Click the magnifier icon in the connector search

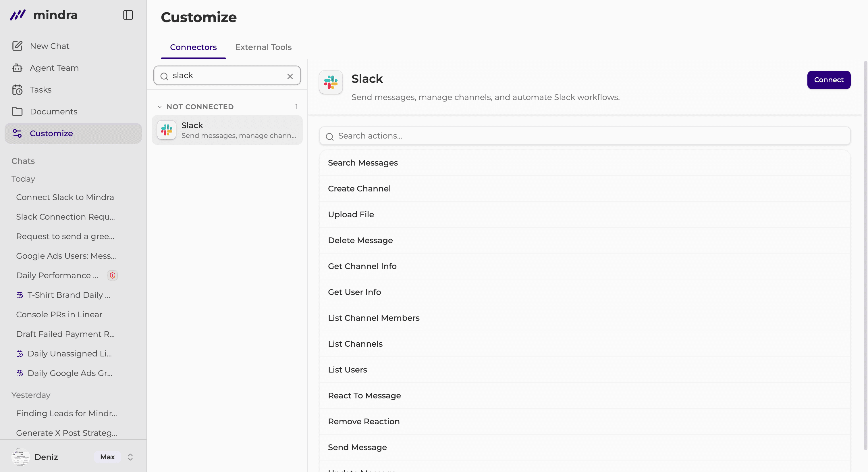click(164, 76)
